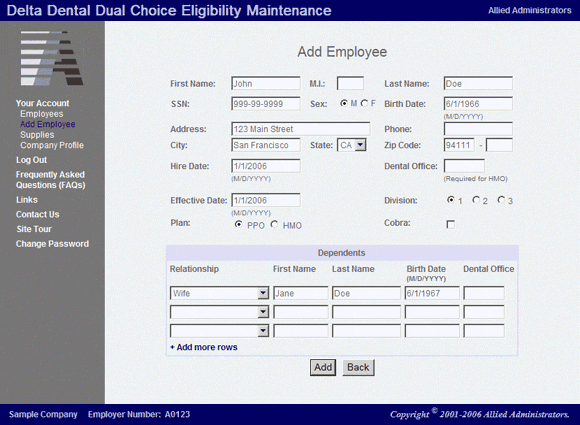Open the second row Relationship dropdown
The width and height of the screenshot is (580, 425).
[x=219, y=312]
